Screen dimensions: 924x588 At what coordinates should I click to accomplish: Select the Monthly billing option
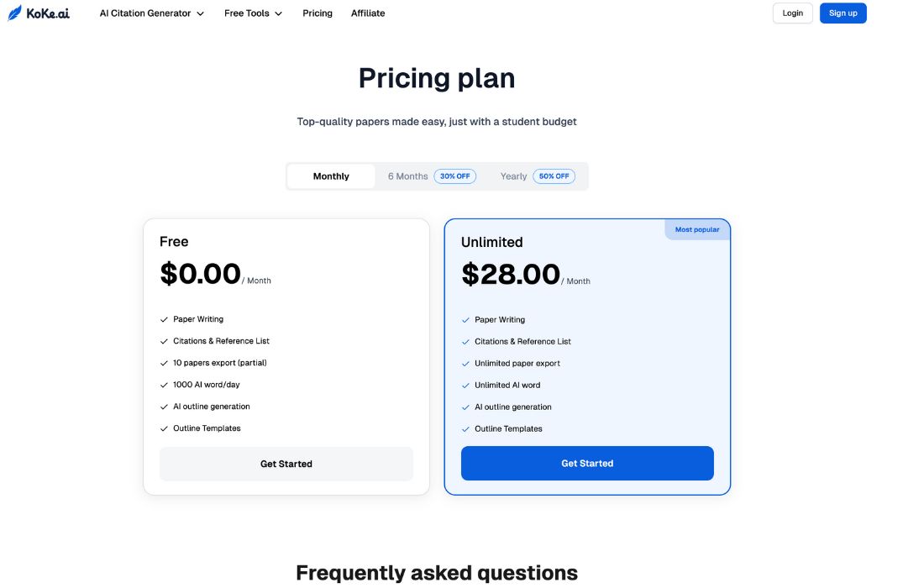331,176
